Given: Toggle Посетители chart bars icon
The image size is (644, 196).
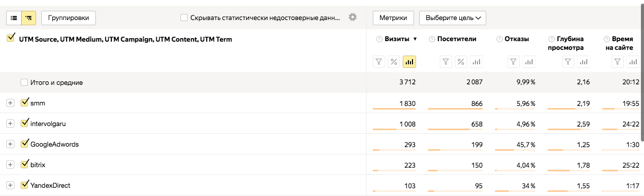Looking at the screenshot, I should click(x=476, y=62).
